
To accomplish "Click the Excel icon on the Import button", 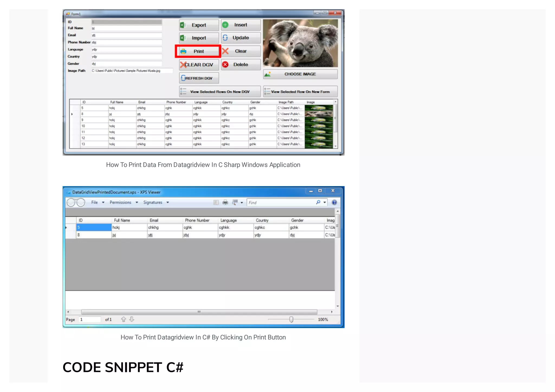I will click(x=183, y=38).
